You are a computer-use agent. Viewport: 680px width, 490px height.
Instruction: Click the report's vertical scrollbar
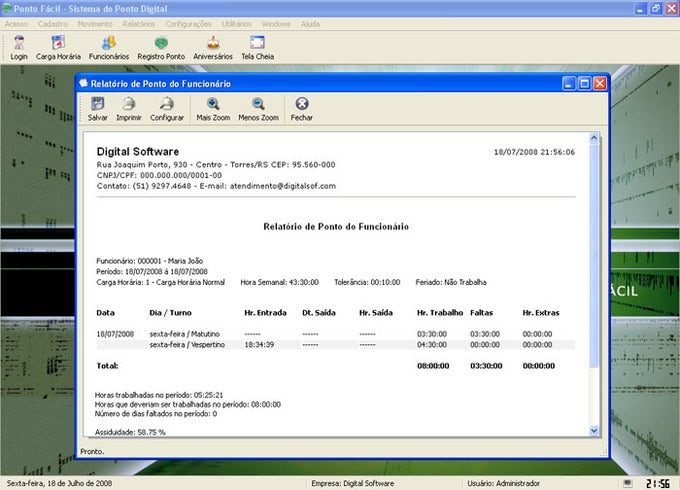594,250
